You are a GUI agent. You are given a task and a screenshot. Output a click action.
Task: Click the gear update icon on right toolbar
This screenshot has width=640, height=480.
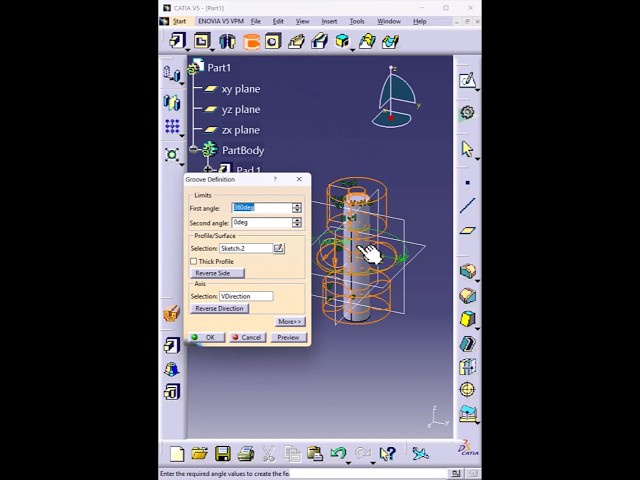(x=467, y=112)
